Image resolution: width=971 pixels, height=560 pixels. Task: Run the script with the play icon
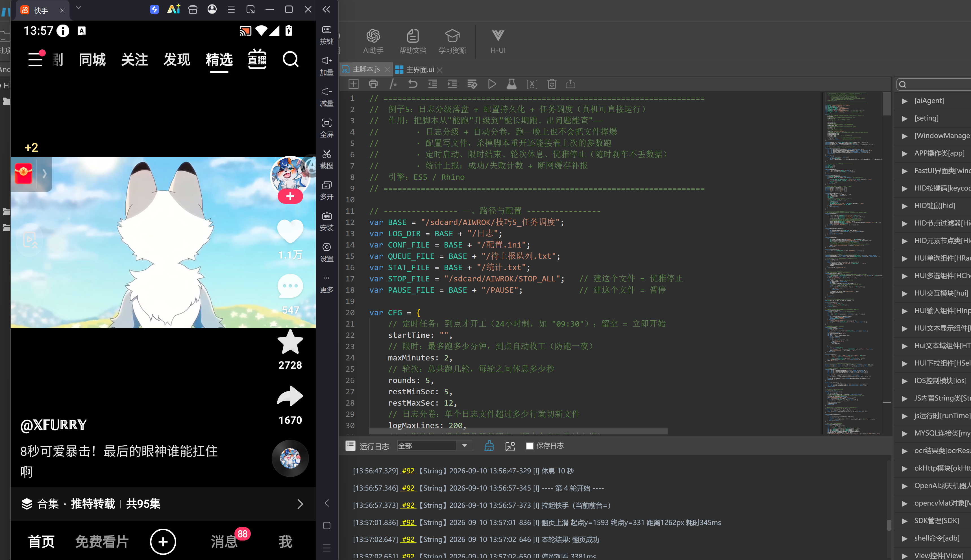(492, 84)
